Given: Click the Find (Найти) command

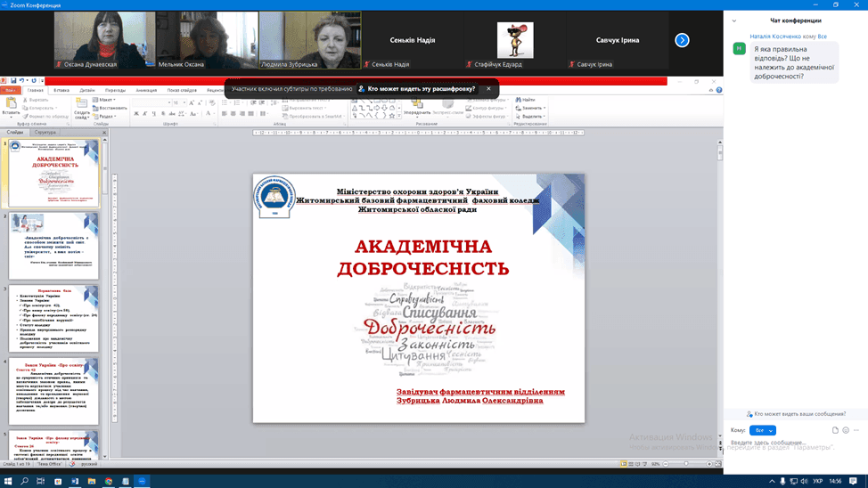Looking at the screenshot, I should [x=525, y=100].
